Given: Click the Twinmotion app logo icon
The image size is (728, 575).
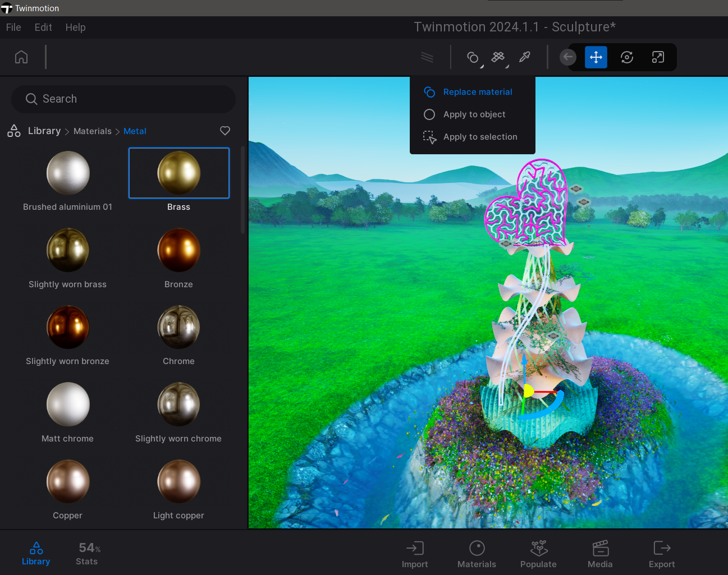Looking at the screenshot, I should pos(7,8).
